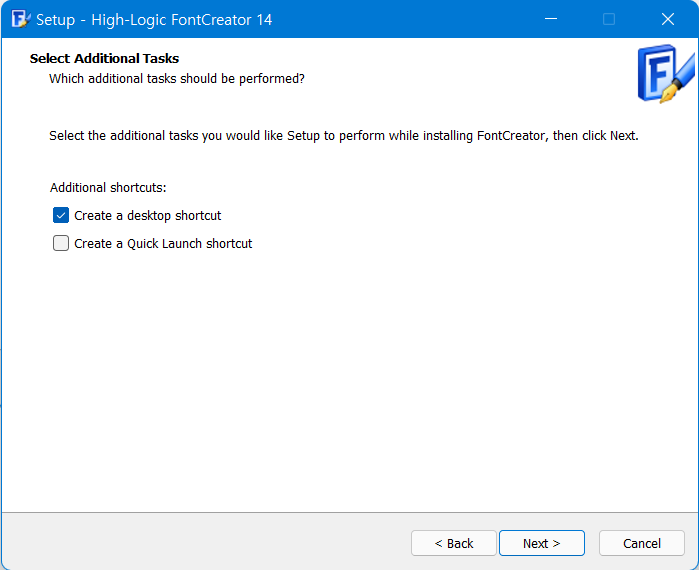Viewport: 699px width, 570px height.
Task: Cancel the FontCreator setup
Action: point(641,543)
